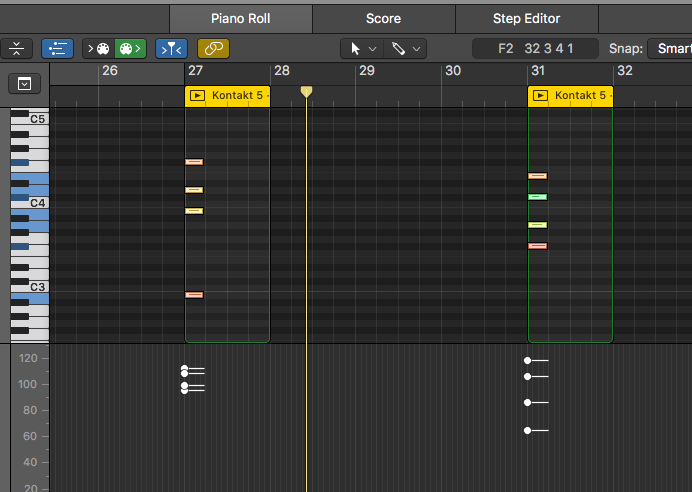The image size is (692, 492).
Task: Click the playhead marker in the ruler
Action: pos(306,92)
